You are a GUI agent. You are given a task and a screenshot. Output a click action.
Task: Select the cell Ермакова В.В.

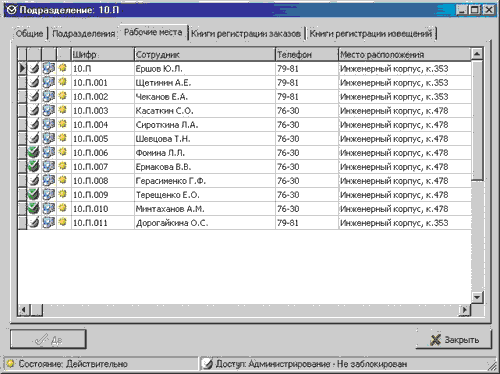pyautogui.click(x=205, y=167)
